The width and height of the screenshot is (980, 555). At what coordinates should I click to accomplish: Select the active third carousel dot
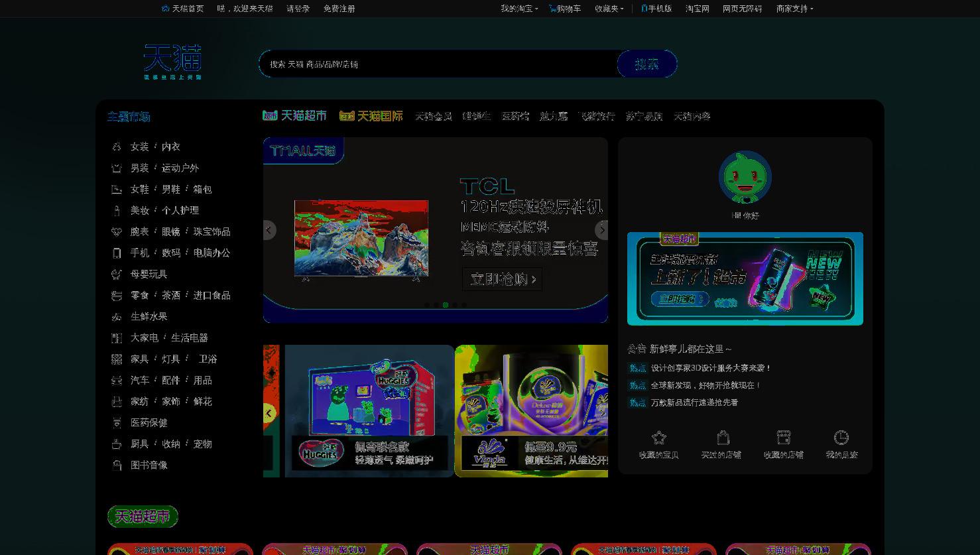pos(446,305)
